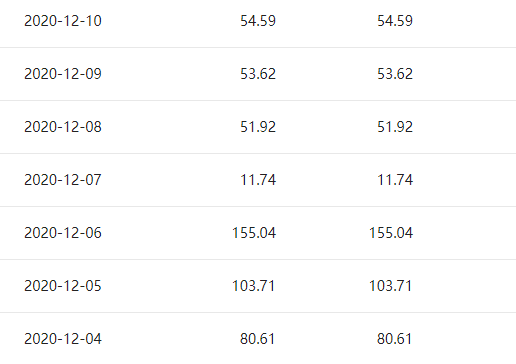Click the 2020-12-05 date cell
Screen dimensions: 516x364
[63, 286]
